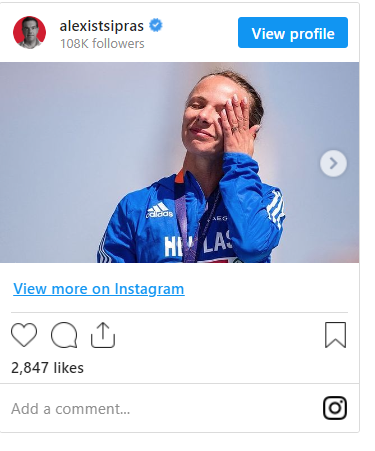Click the Instagram logo at the bottom
Screen dimensions: 375x451
pyautogui.click(x=335, y=408)
